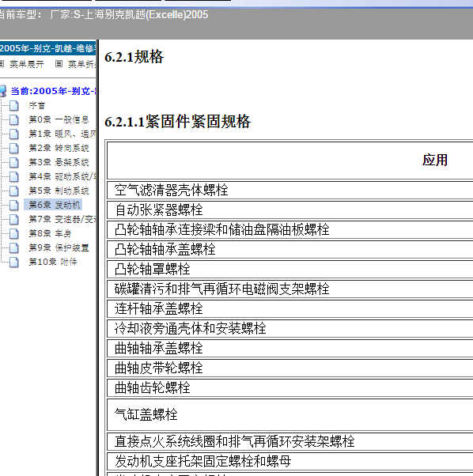473x476 pixels.
Task: Click the collapse-menu icon beside 菜单折叠
Action: pos(59,64)
